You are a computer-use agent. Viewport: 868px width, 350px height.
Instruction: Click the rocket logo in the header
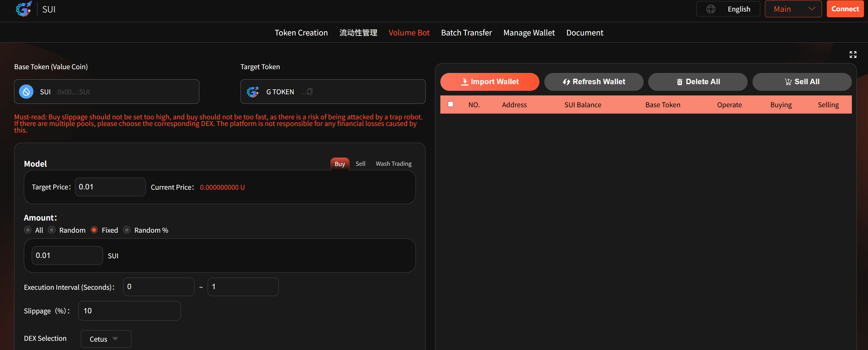click(24, 9)
